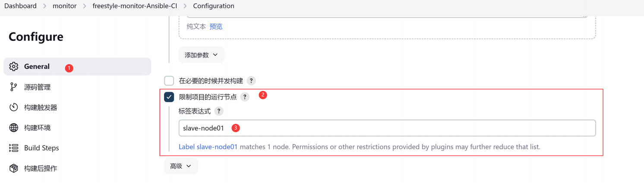The image size is (644, 186).
Task: Enable concurrent builds checkbox
Action: click(x=169, y=81)
